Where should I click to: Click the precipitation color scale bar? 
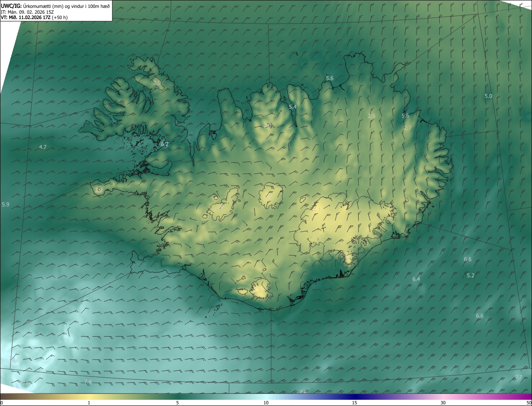266,397
